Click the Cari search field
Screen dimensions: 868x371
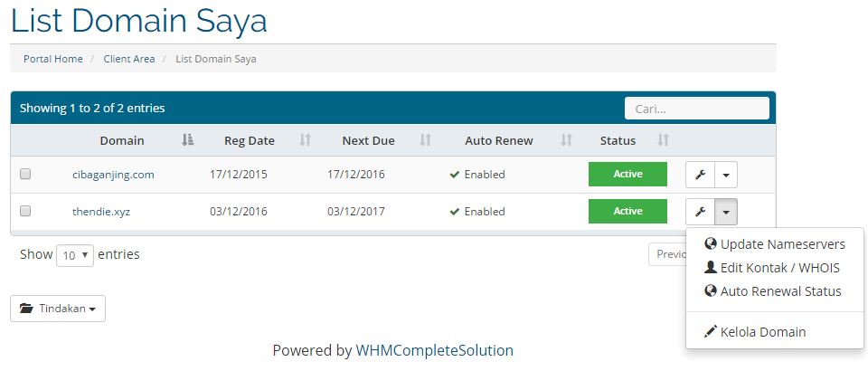pyautogui.click(x=696, y=109)
